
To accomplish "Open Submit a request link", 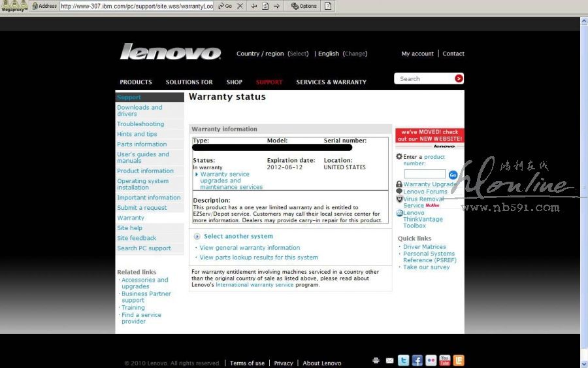I will click(142, 207).
